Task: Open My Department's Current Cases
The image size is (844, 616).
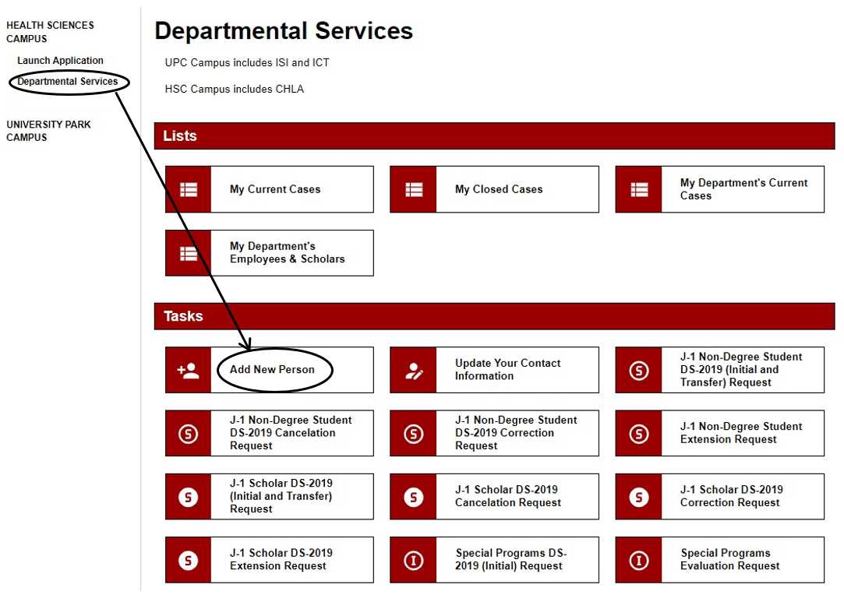Action: (720, 189)
